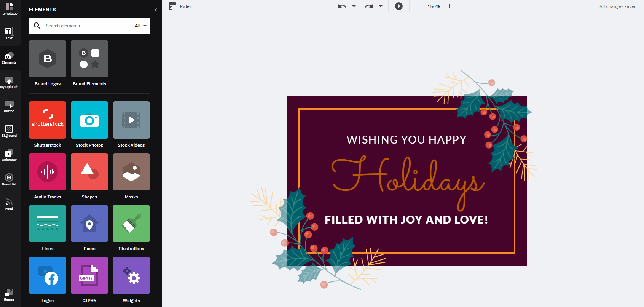Open the Templates sidebar panel
Image resolution: width=644 pixels, height=307 pixels.
click(x=9, y=9)
